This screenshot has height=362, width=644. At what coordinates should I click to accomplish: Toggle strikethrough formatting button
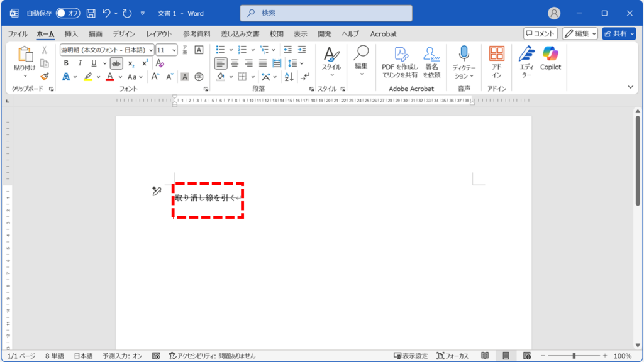tap(116, 63)
